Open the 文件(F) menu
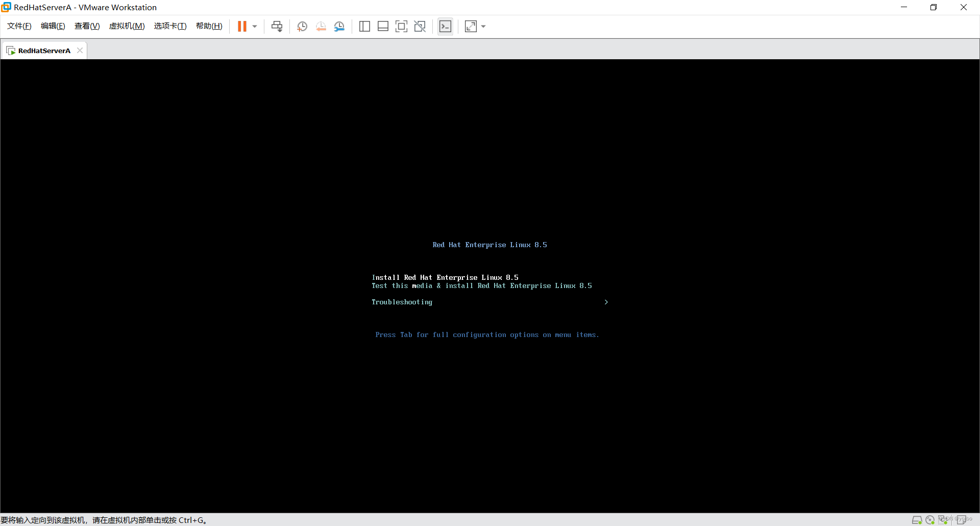Screen dimensions: 980x526 [x=19, y=26]
